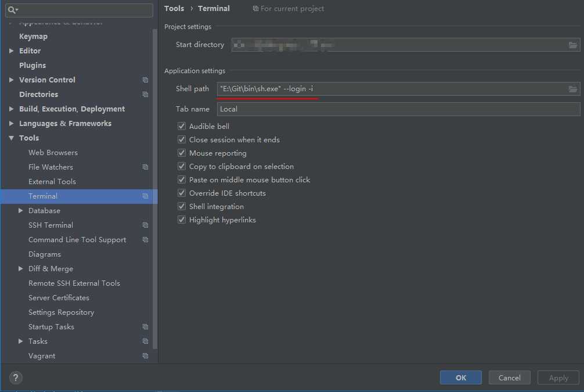This screenshot has height=392, width=584.
Task: Click the project-level icon beside Tasks
Action: pos(145,341)
